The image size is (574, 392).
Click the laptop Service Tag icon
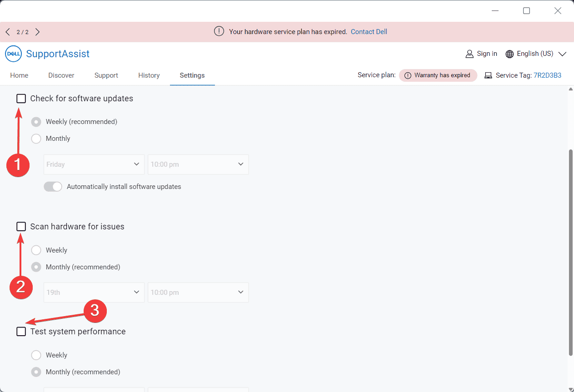tap(488, 75)
